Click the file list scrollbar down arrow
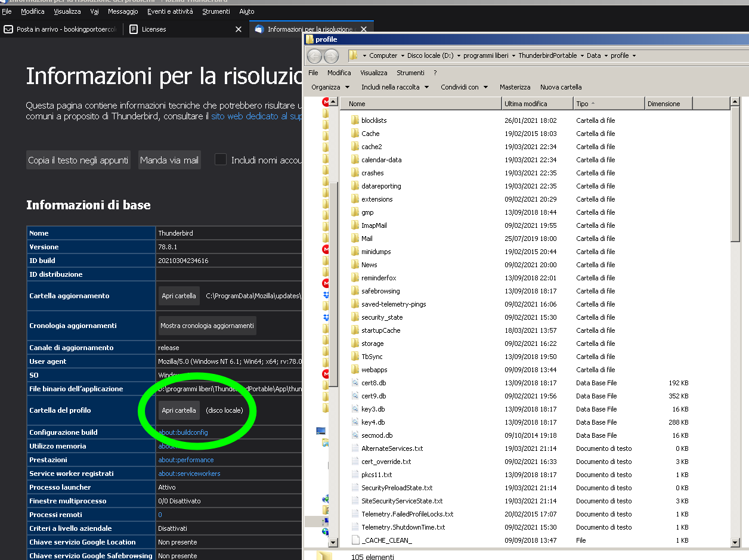This screenshot has height=560, width=749. coord(735,542)
